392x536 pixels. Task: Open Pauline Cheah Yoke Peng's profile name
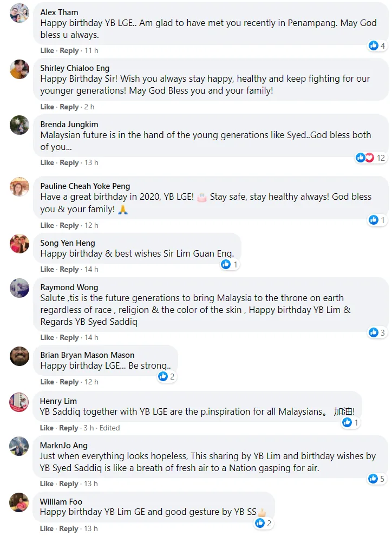[85, 186]
